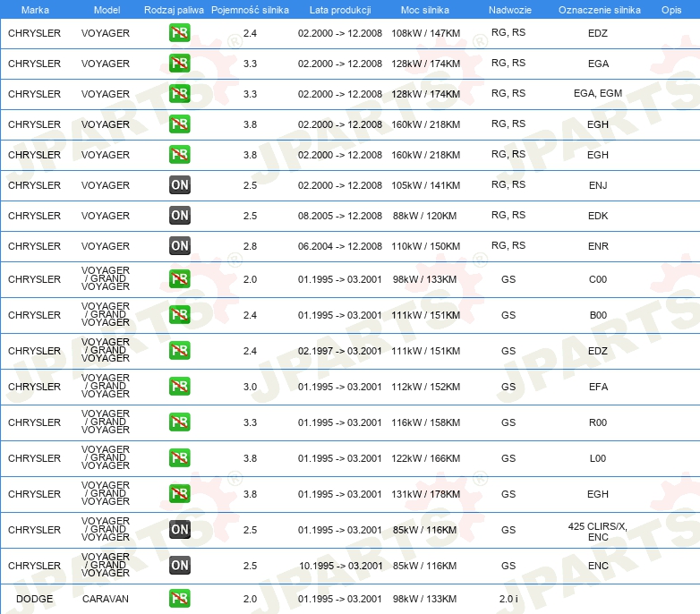The height and width of the screenshot is (614, 700).
Task: Click the ON diesel icon in the ENR row
Action: [x=179, y=246]
